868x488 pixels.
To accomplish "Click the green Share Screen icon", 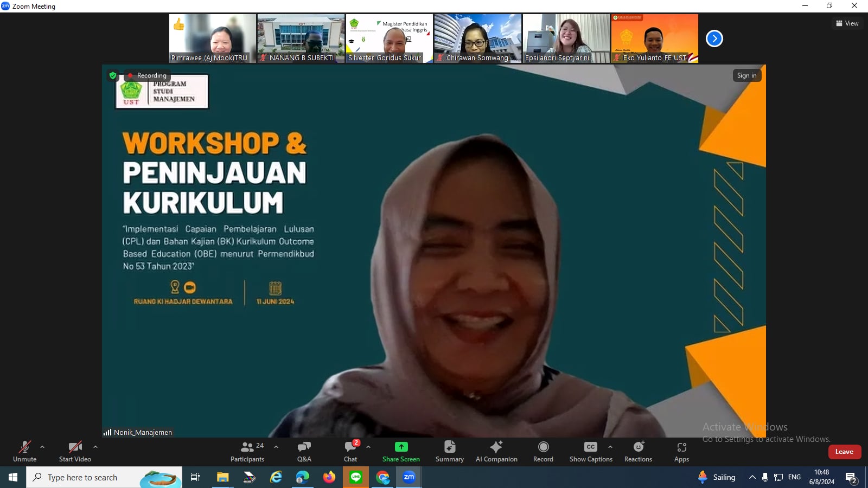I will 401,447.
